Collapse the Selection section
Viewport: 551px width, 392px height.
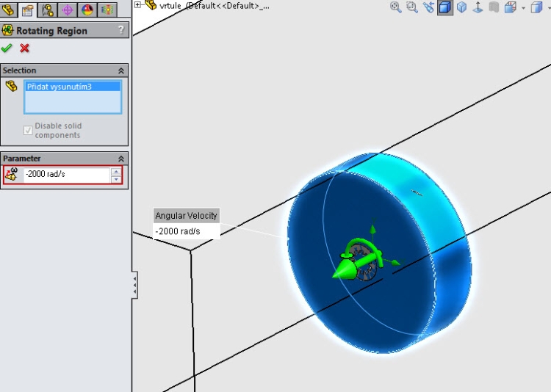(121, 70)
